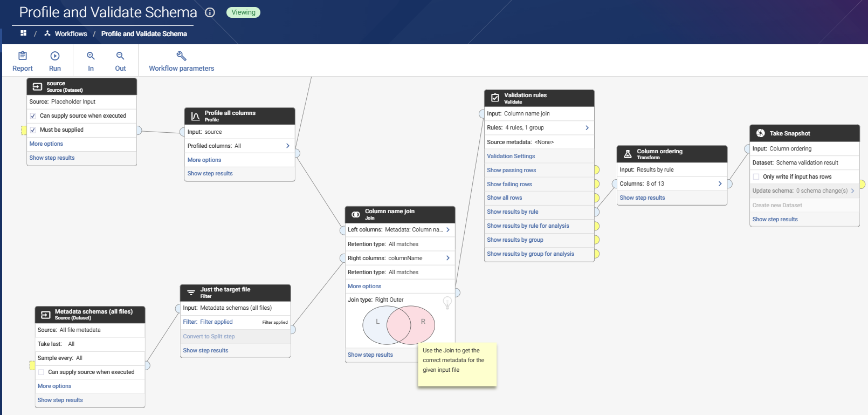The width and height of the screenshot is (868, 415).
Task: Open Workflow parameters wrench tool
Action: [181, 56]
